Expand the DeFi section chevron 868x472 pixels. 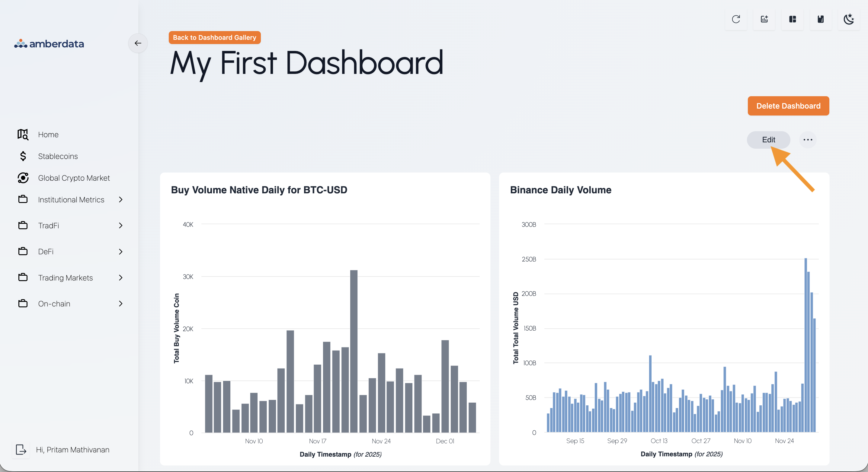[121, 252]
